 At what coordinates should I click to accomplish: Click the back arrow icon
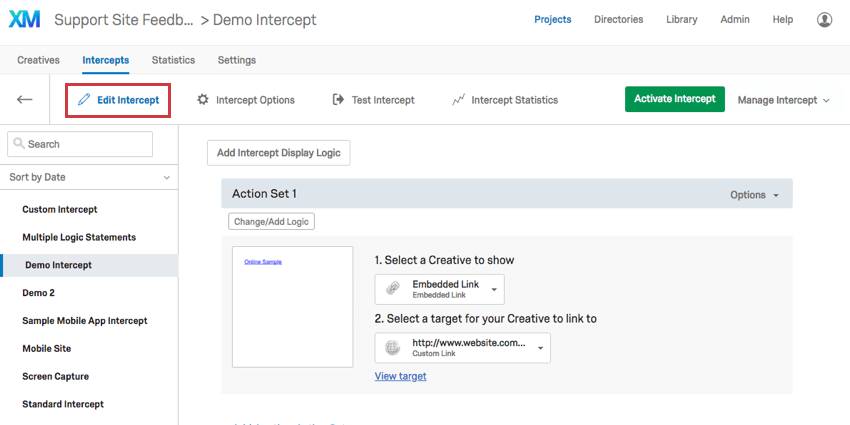click(25, 100)
